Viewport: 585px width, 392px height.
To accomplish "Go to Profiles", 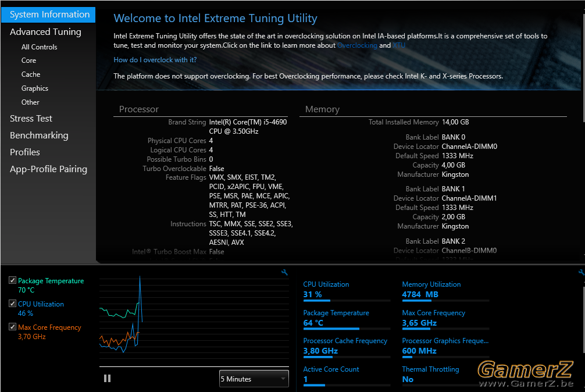I will 25,152.
